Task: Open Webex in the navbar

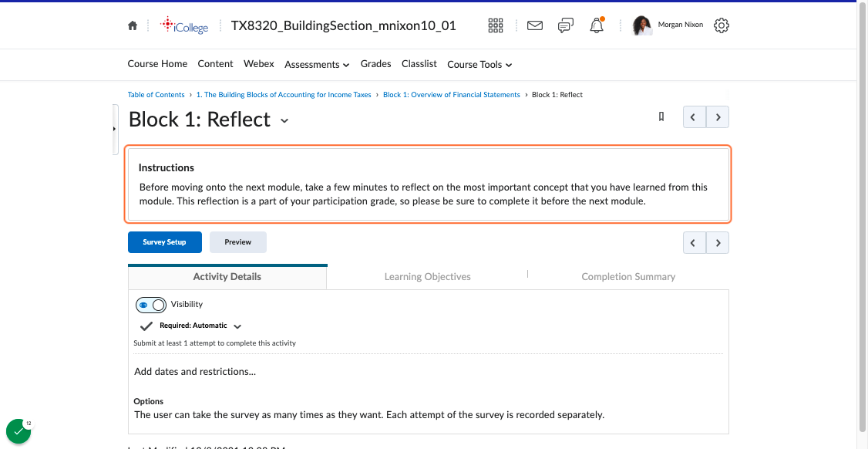Action: pos(258,64)
